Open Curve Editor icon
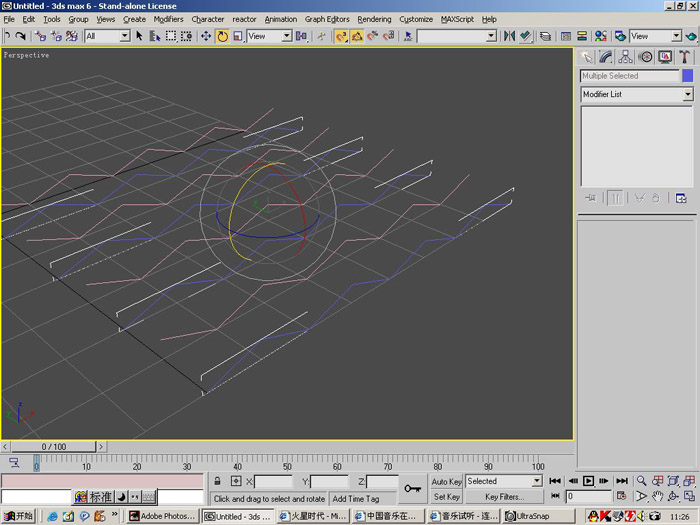This screenshot has width=700, height=525. tap(566, 36)
